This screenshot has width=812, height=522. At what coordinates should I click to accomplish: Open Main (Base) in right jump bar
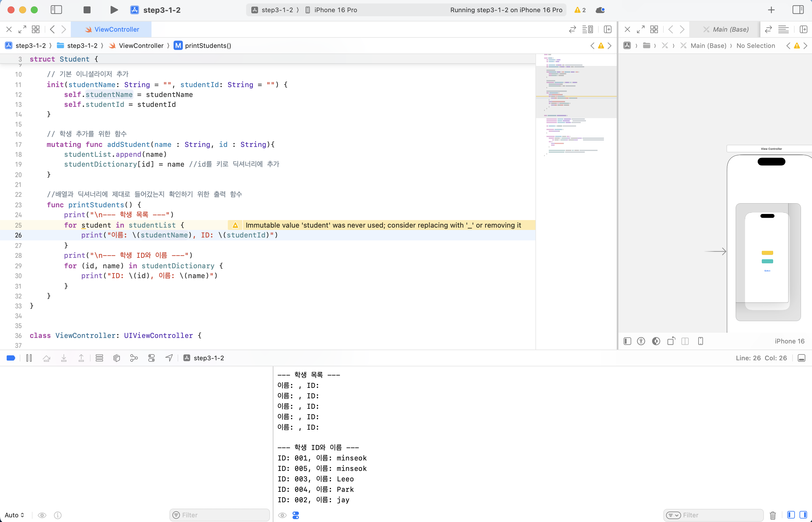[703, 45]
